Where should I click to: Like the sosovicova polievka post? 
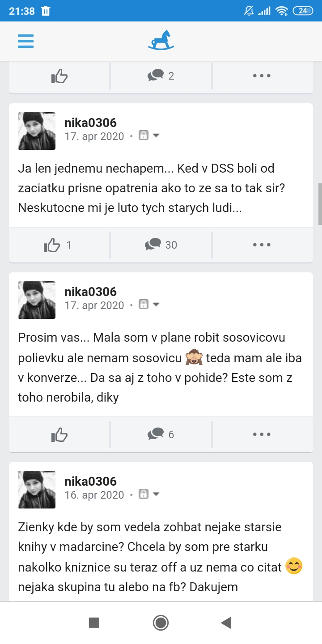[x=59, y=435]
